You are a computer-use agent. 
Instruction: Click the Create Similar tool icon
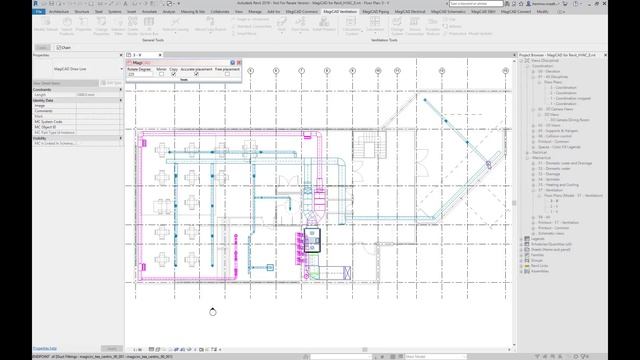[x=133, y=25]
